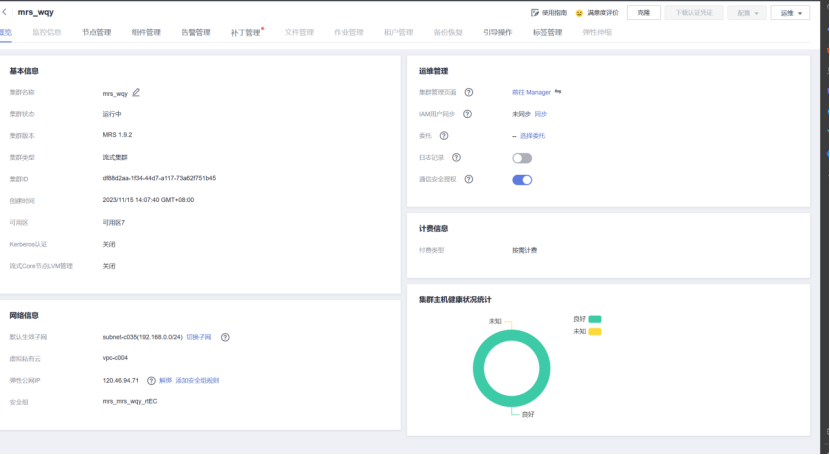
Task: Show help for IAM用户同步
Action: pos(467,114)
